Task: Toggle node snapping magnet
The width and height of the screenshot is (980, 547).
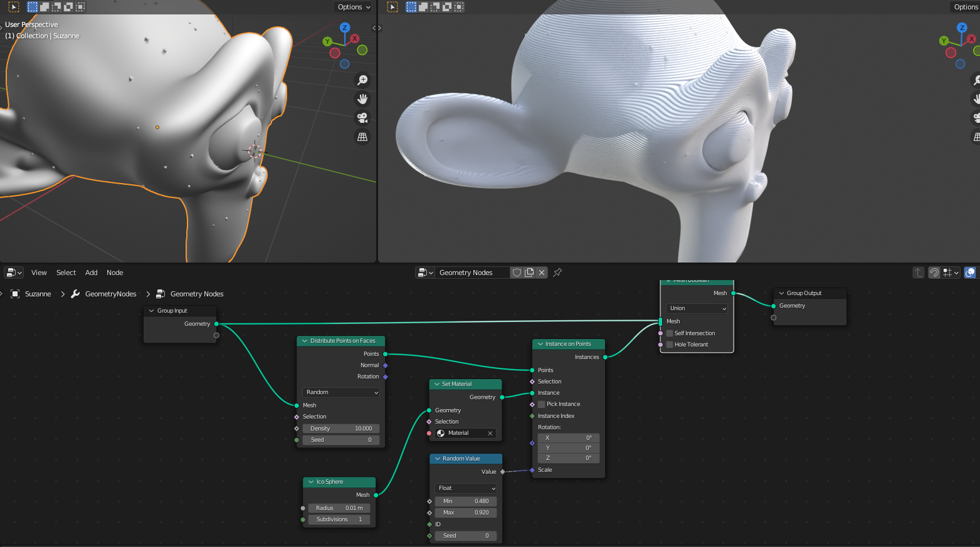Action: 934,273
